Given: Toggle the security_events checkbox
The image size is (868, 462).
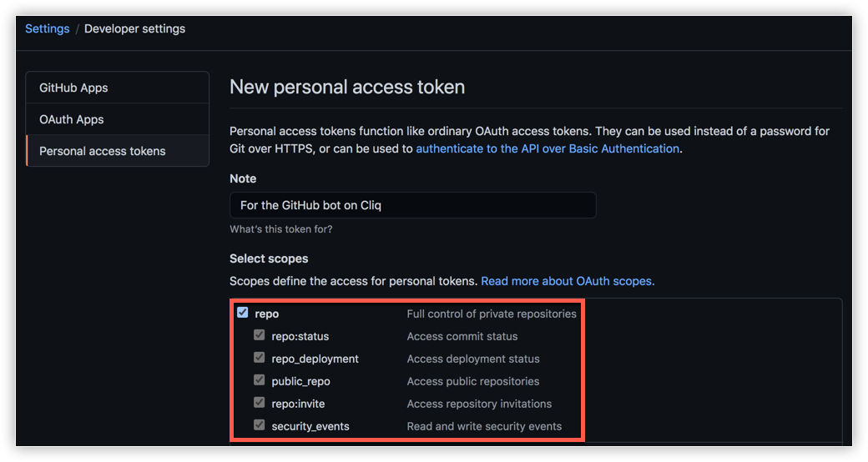Looking at the screenshot, I should click(x=260, y=425).
